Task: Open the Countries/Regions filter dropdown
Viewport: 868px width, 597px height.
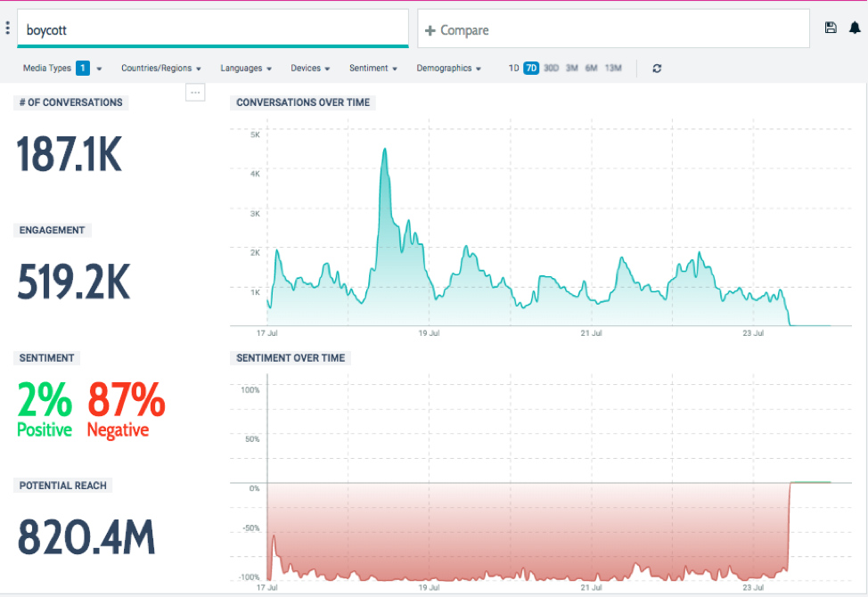Action: coord(160,68)
